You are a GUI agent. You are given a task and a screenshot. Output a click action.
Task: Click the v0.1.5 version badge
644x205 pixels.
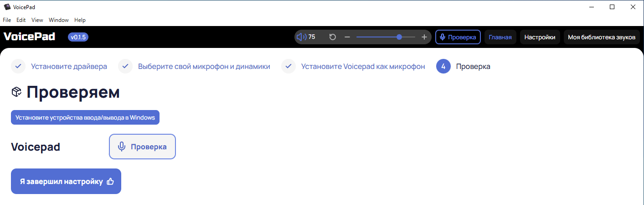coord(78,37)
